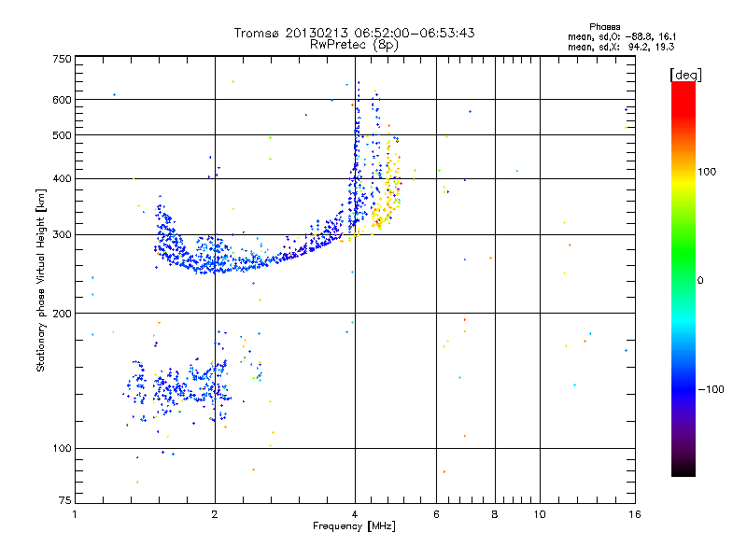747x560 pixels.
Task: Click the x-axis tick label '8'
Action: click(x=495, y=514)
